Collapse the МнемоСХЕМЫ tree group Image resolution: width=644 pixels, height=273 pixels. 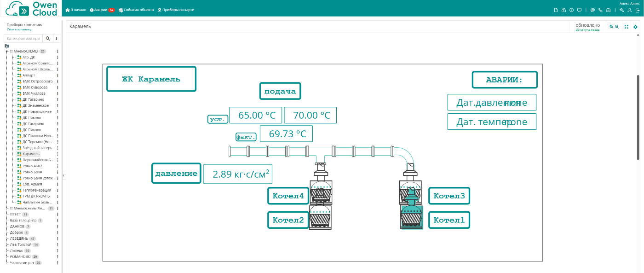pyautogui.click(x=7, y=52)
